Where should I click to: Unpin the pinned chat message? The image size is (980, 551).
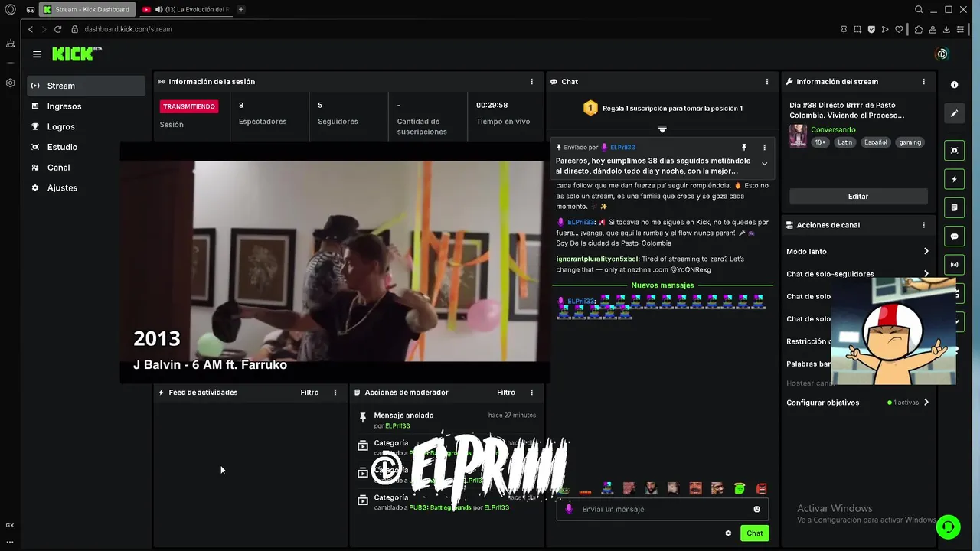[x=743, y=147]
